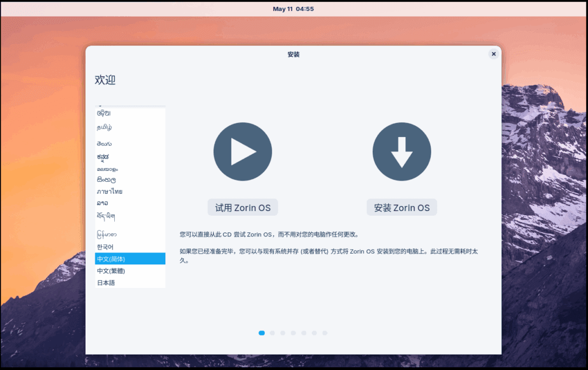Click the first blue page indicator dot
Image resolution: width=588 pixels, height=370 pixels.
(262, 333)
